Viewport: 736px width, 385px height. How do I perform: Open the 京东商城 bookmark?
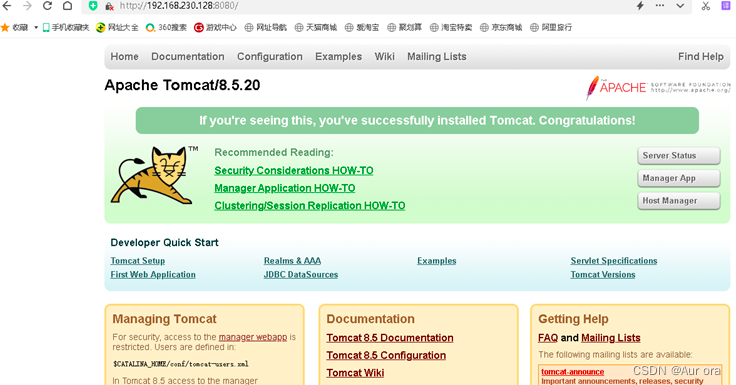point(501,27)
